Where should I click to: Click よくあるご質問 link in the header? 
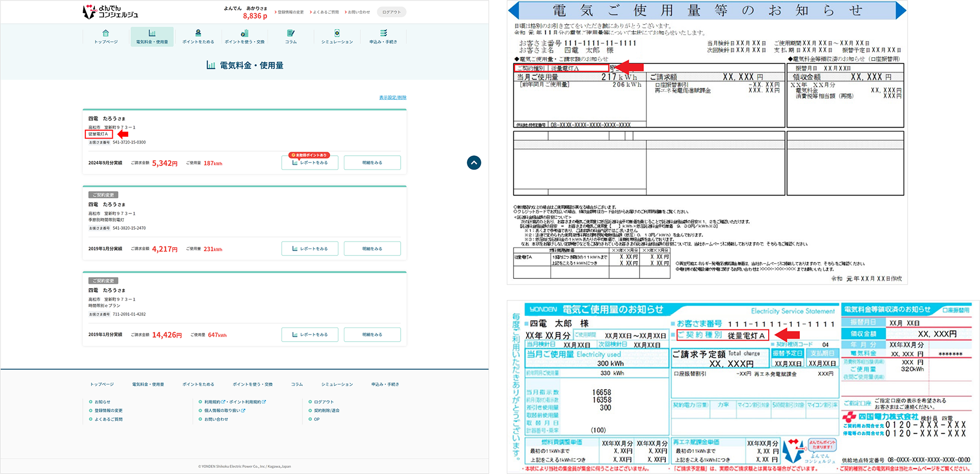point(324,12)
